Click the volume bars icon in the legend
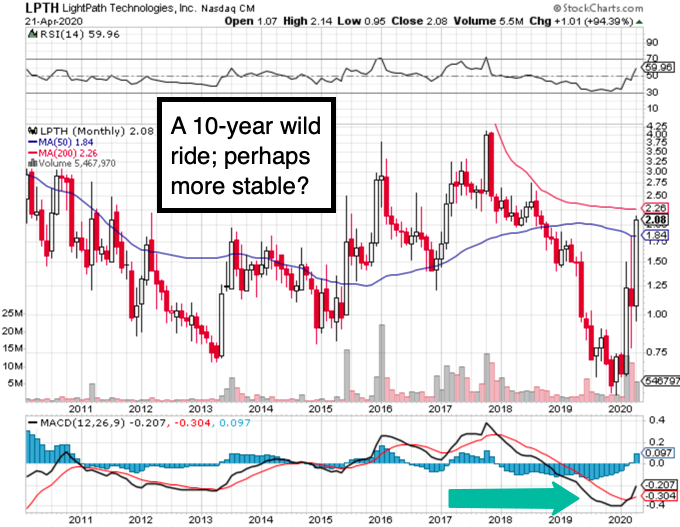This screenshot has height=527, width=680. (33, 163)
